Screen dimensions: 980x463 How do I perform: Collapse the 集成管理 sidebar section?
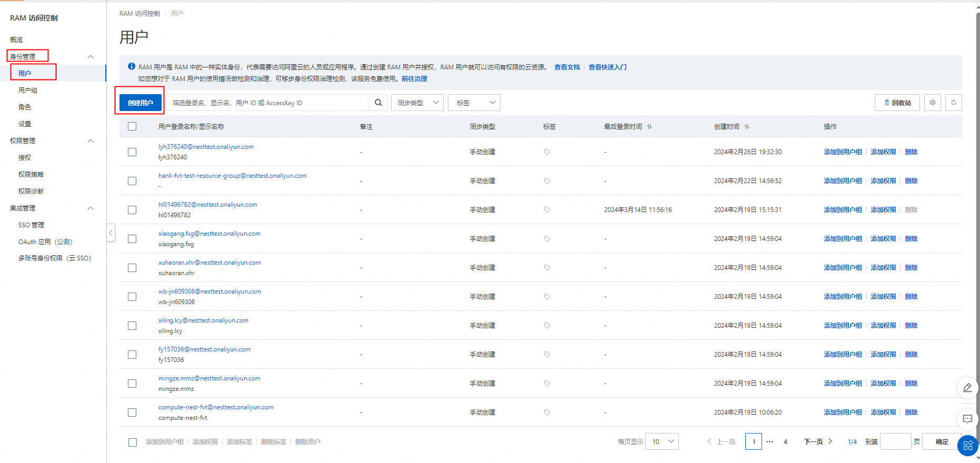91,208
